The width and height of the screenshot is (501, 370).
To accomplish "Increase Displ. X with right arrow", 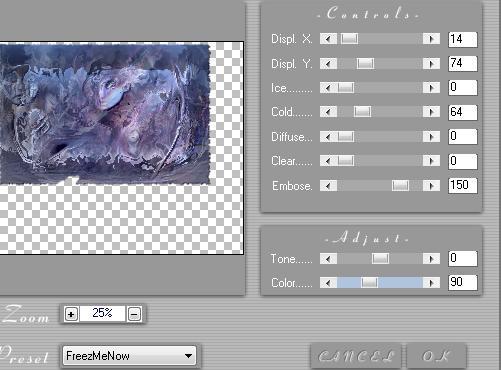I will (431, 39).
